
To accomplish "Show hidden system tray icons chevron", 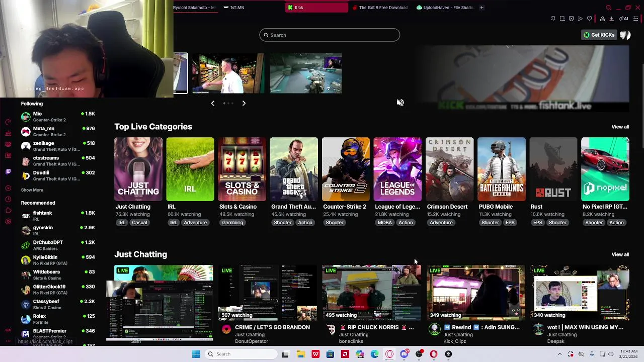I will coord(559,354).
